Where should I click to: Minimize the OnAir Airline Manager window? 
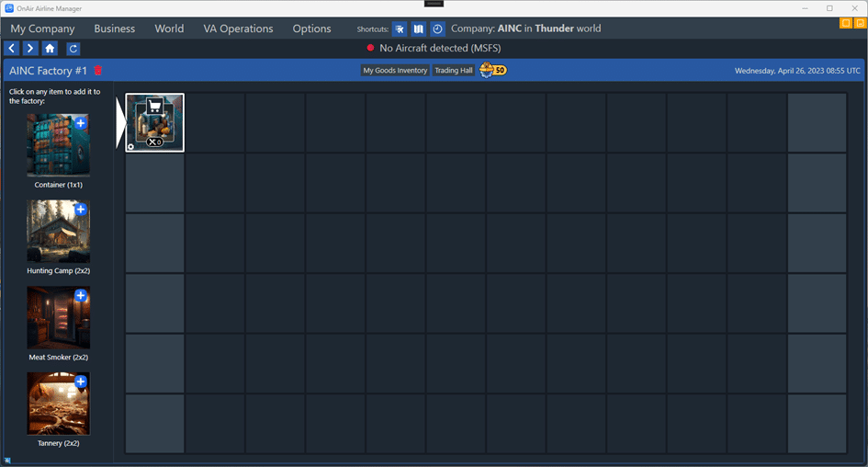[x=805, y=8]
